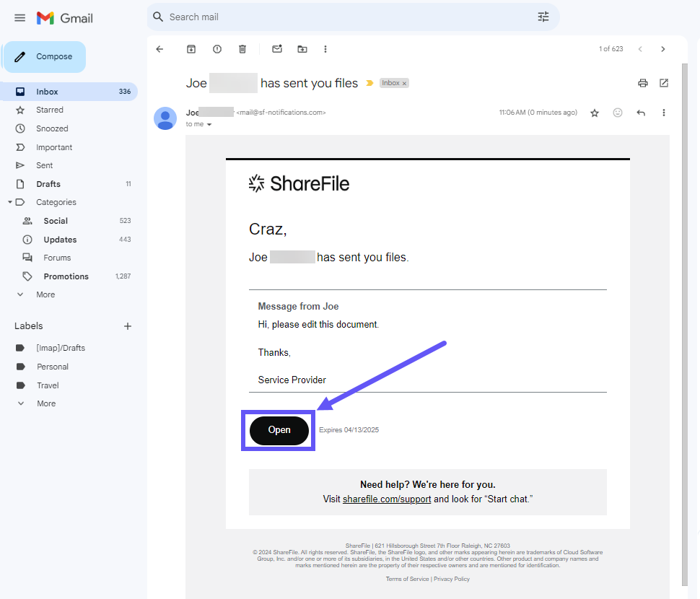Image resolution: width=700 pixels, height=599 pixels.
Task: Click the ShareFile logo in email
Action: click(x=299, y=183)
